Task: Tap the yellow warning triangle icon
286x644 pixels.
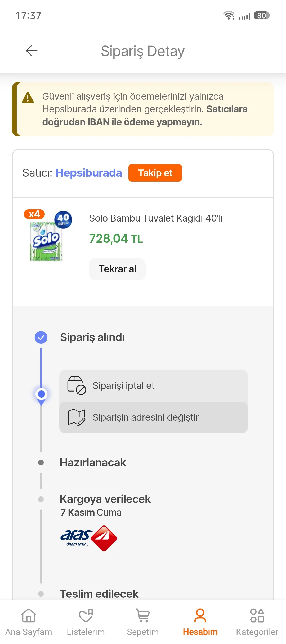Action: (28, 98)
